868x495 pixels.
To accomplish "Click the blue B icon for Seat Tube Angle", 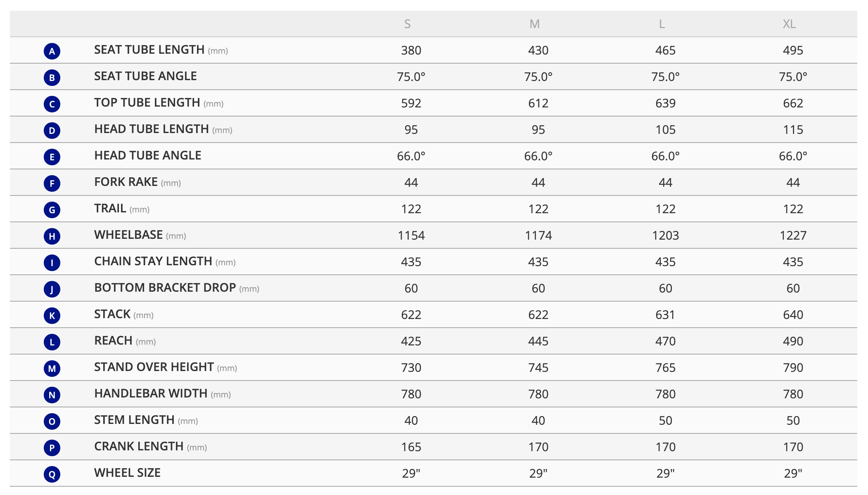I will click(x=52, y=78).
